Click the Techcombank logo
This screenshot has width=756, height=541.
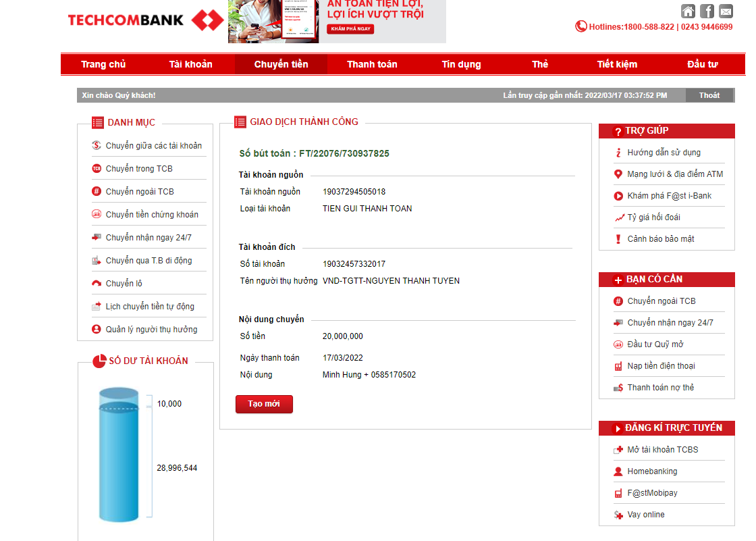click(x=146, y=20)
